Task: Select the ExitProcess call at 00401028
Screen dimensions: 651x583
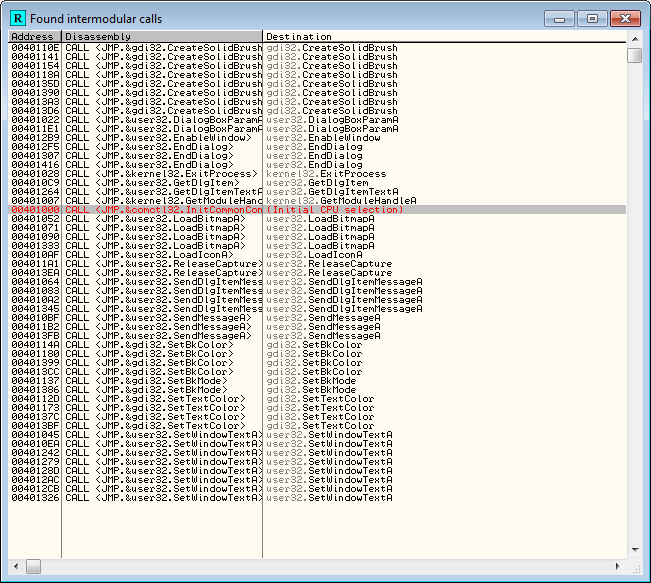Action: tap(317, 174)
